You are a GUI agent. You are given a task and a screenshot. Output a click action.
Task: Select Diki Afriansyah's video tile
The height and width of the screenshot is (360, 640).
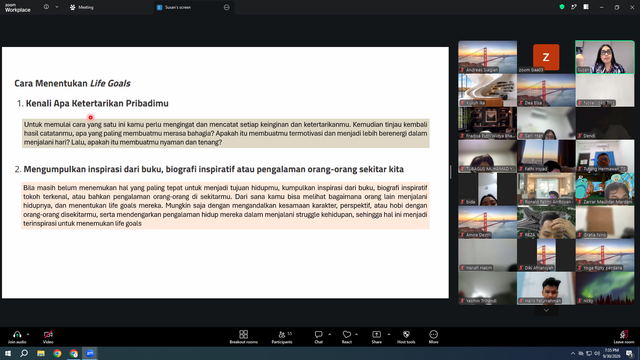(x=546, y=256)
